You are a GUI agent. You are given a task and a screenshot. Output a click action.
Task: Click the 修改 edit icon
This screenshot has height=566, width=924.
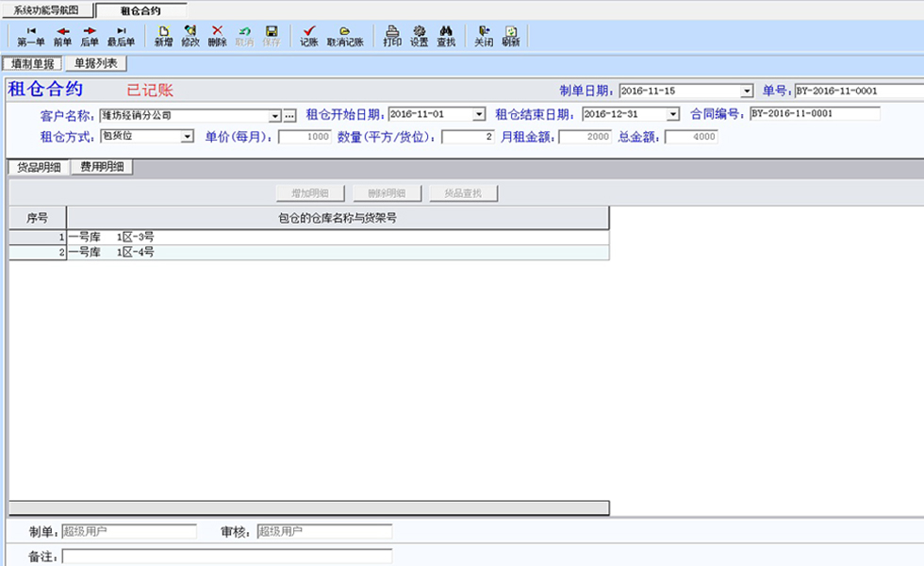[x=190, y=36]
